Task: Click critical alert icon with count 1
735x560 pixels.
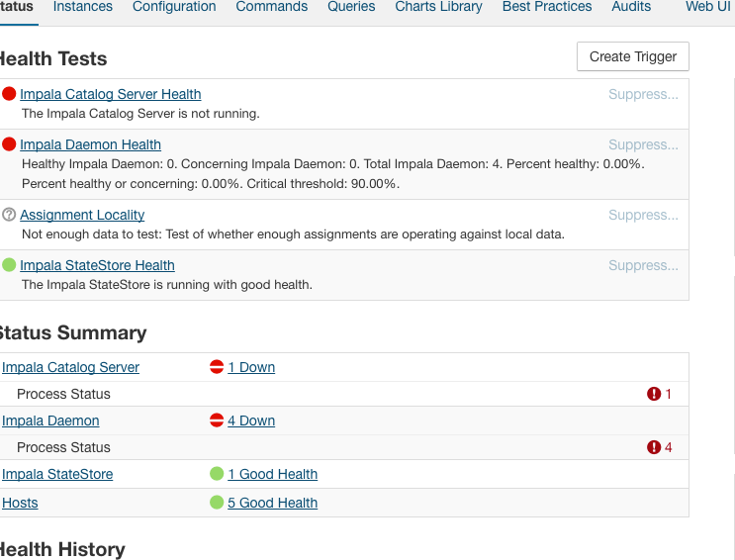Action: tap(654, 394)
